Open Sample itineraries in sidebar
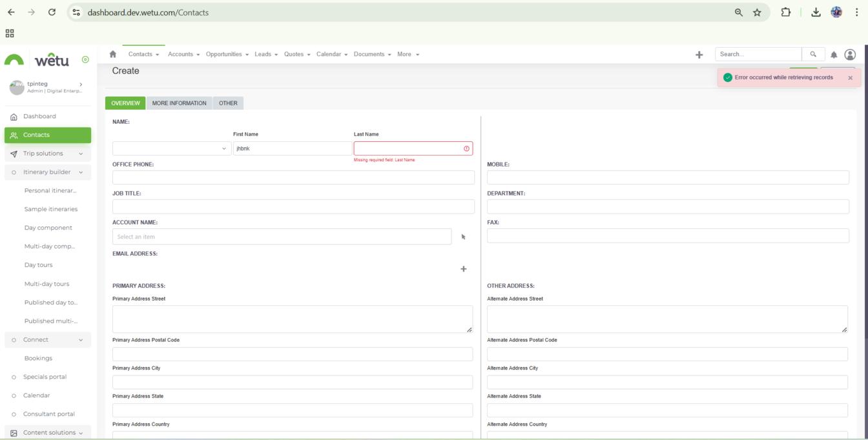 [50, 209]
